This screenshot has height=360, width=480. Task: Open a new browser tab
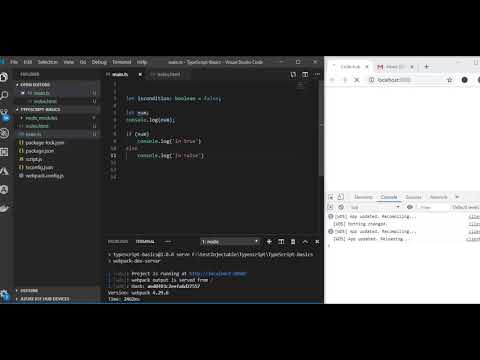point(426,67)
